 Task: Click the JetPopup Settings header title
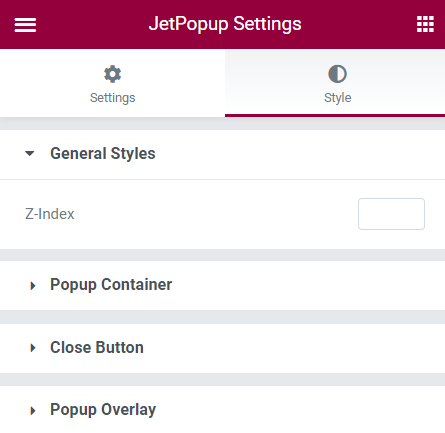(225, 24)
